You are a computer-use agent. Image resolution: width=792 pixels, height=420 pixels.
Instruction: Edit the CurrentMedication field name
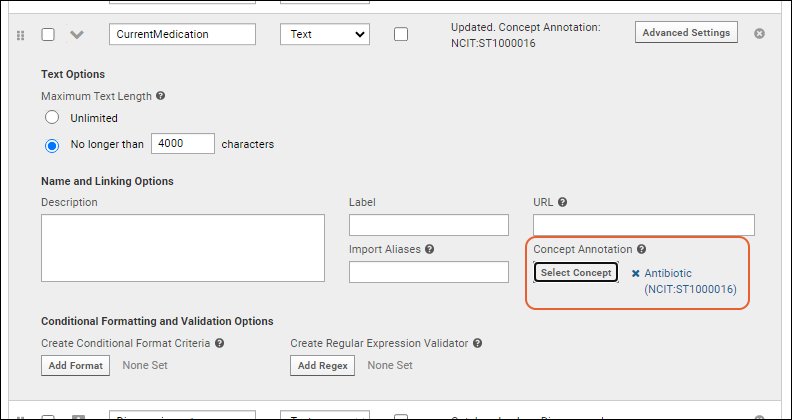pos(182,34)
